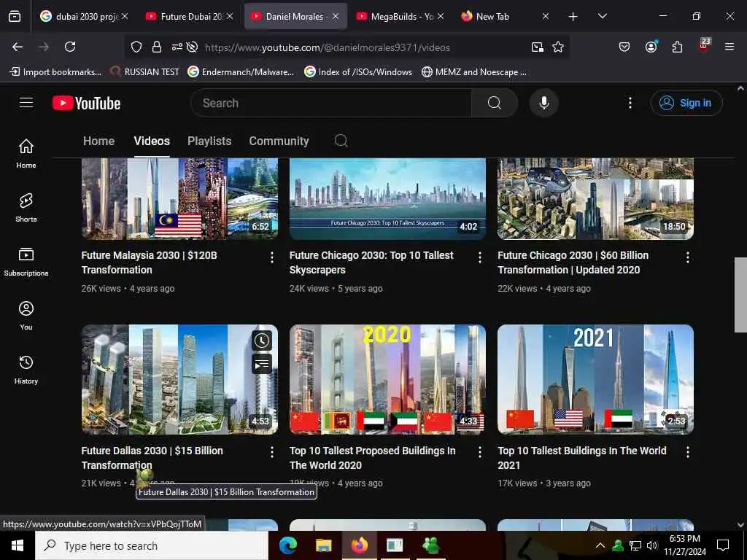Open the Community tab
747x560 pixels.
(x=279, y=141)
